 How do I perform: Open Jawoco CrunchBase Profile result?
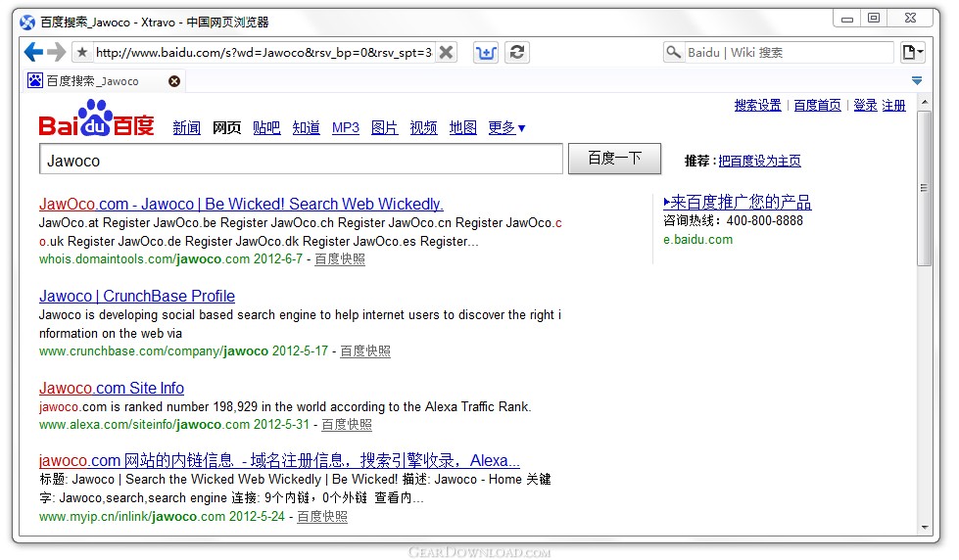pos(137,296)
